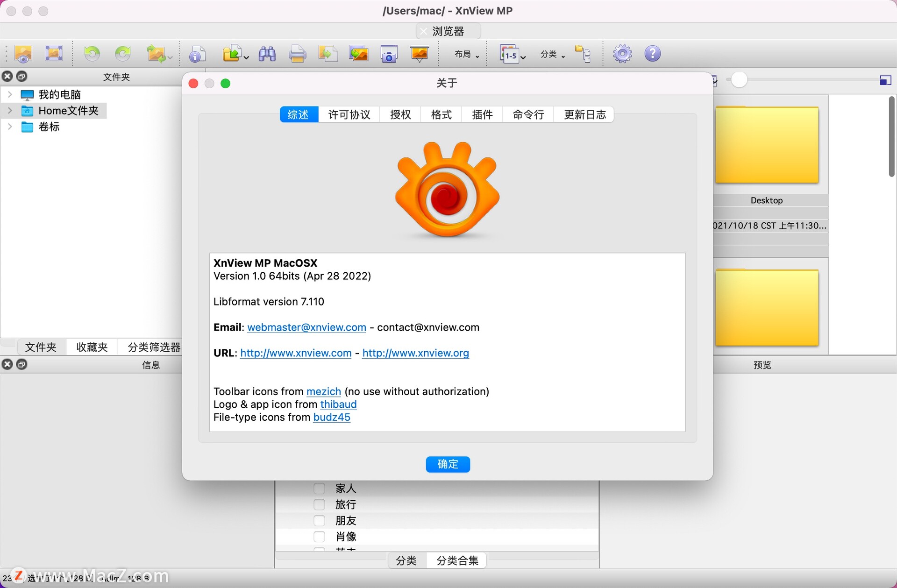
Task: Check the 家人 category checkbox
Action: coord(320,488)
